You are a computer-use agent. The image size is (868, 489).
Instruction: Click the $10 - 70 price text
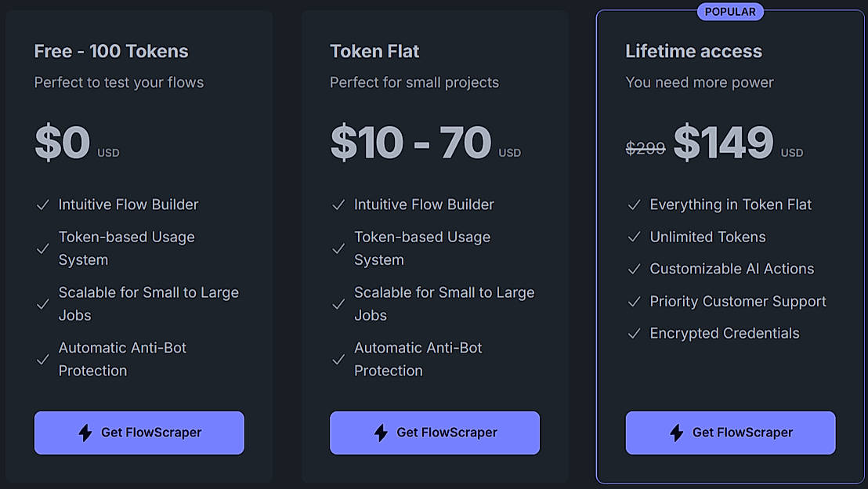[x=410, y=143]
